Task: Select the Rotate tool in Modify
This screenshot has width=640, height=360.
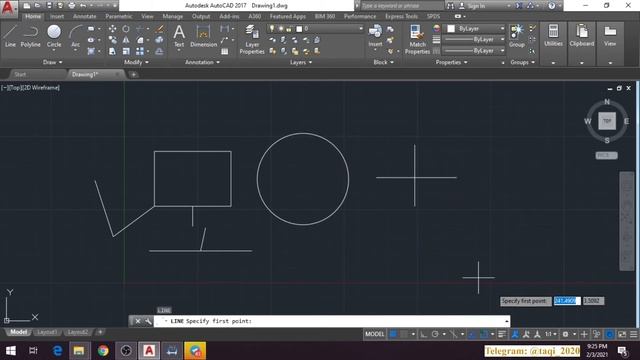Action: 126,29
